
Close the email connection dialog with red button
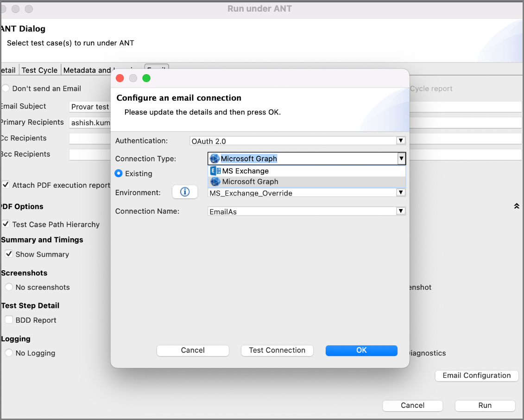tap(120, 78)
